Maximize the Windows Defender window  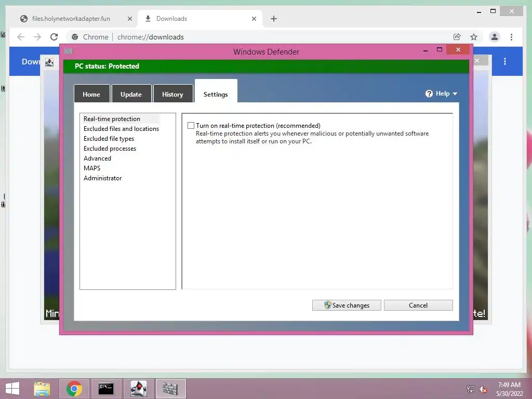click(440, 49)
